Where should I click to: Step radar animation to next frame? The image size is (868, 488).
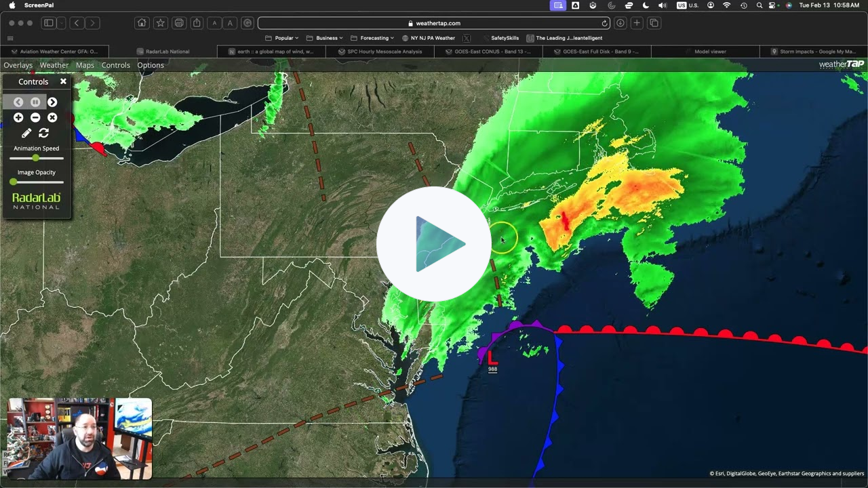click(52, 102)
